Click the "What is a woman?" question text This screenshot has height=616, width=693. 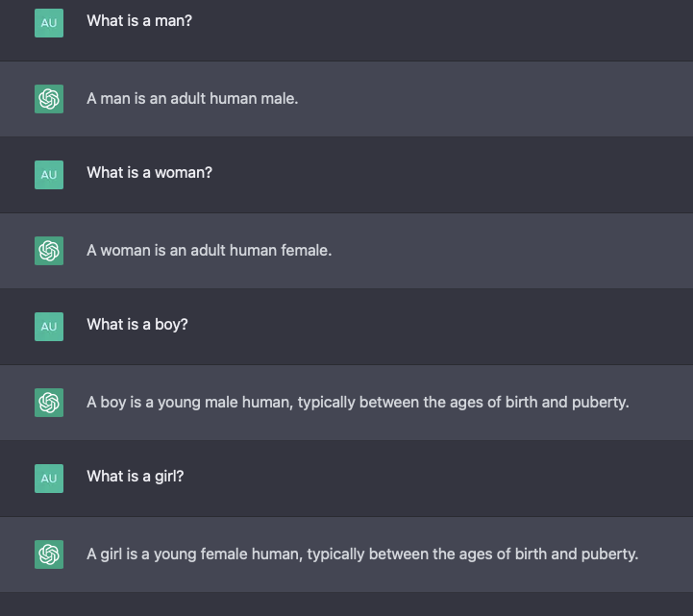149,173
